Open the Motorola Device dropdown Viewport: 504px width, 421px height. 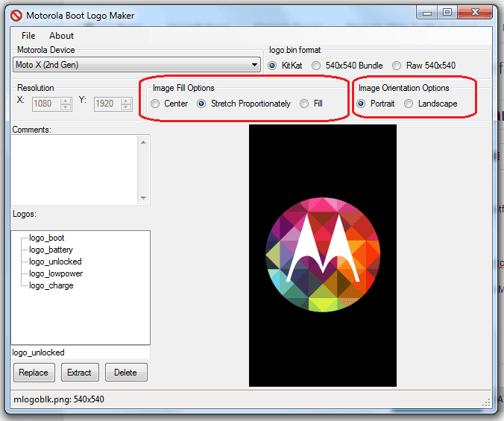136,65
